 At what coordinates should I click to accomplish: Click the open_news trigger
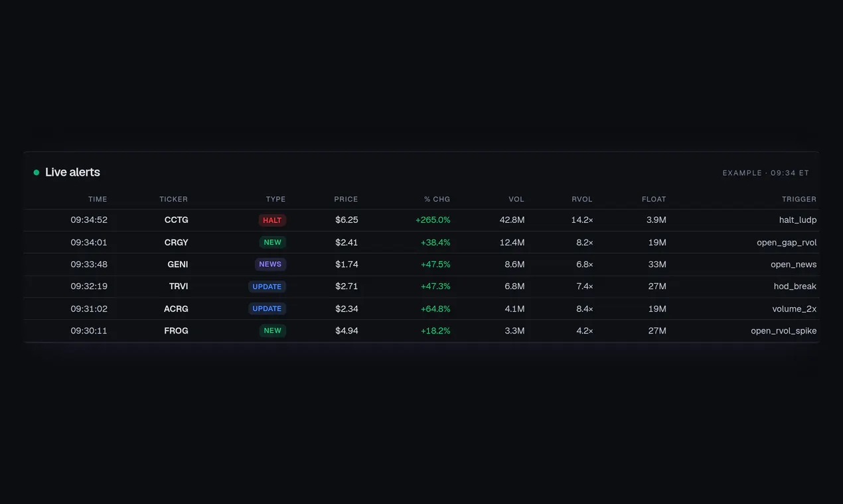(794, 265)
